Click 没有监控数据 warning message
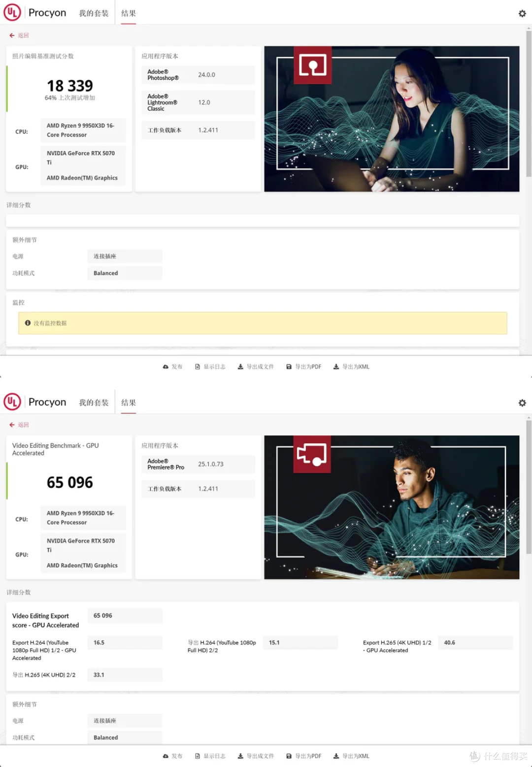 pos(263,323)
